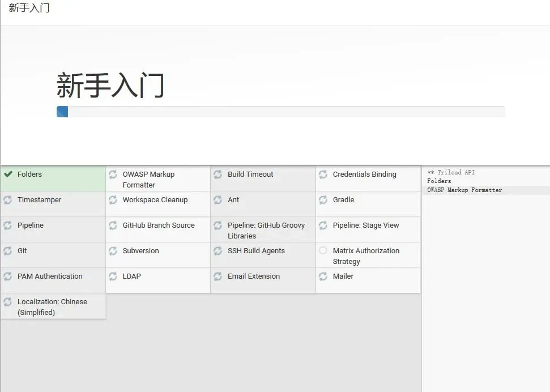This screenshot has height=392, width=550.
Task: Select the Workspace Cleanup plugin cell
Action: (x=157, y=204)
